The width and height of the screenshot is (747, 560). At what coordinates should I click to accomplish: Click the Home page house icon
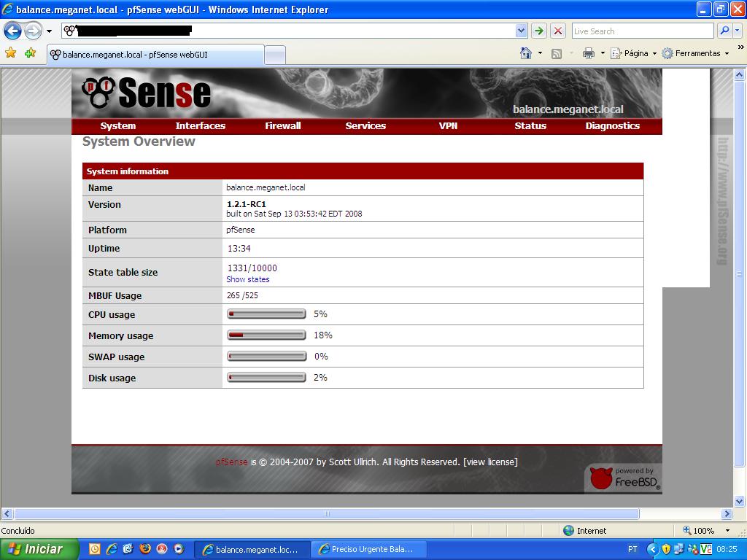[x=526, y=53]
